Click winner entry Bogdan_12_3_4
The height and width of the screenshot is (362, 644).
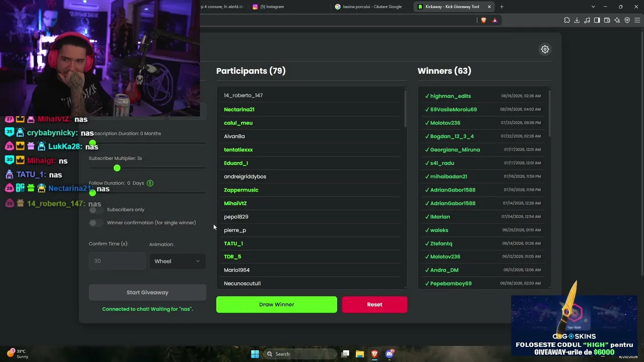(x=452, y=136)
